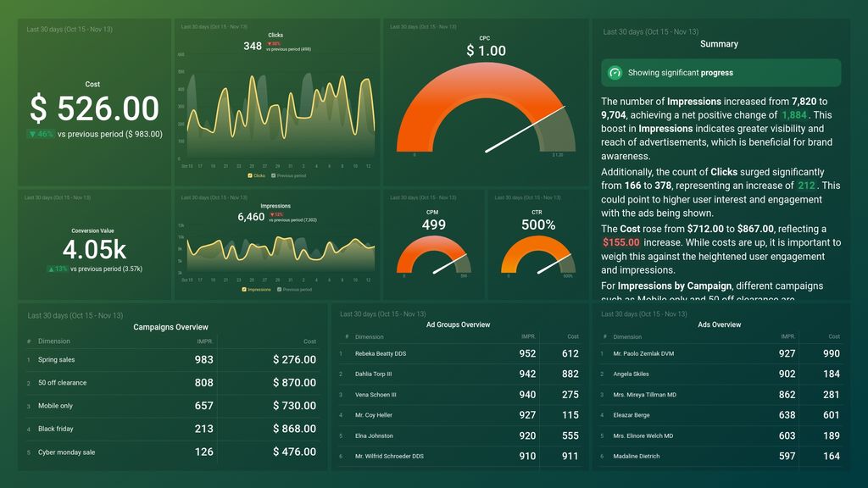This screenshot has width=868, height=488.
Task: Select the '50 off clearance' campaign row
Action: pos(172,383)
